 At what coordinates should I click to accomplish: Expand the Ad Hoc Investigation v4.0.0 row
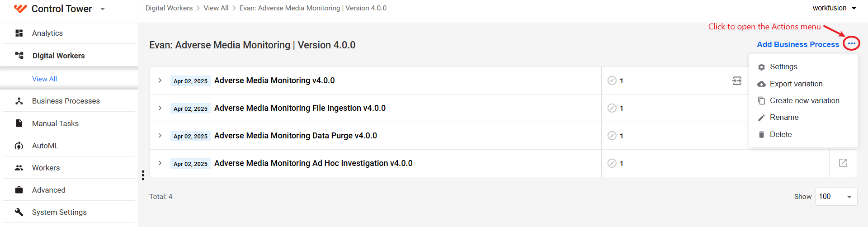click(160, 163)
